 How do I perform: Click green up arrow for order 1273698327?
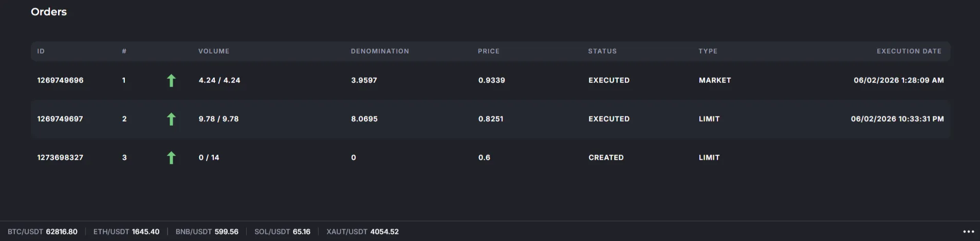click(x=171, y=158)
